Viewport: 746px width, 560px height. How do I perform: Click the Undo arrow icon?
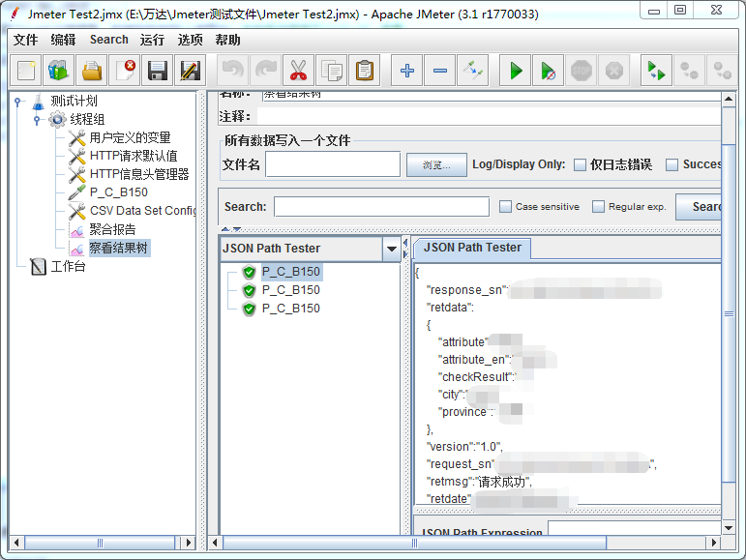(232, 71)
